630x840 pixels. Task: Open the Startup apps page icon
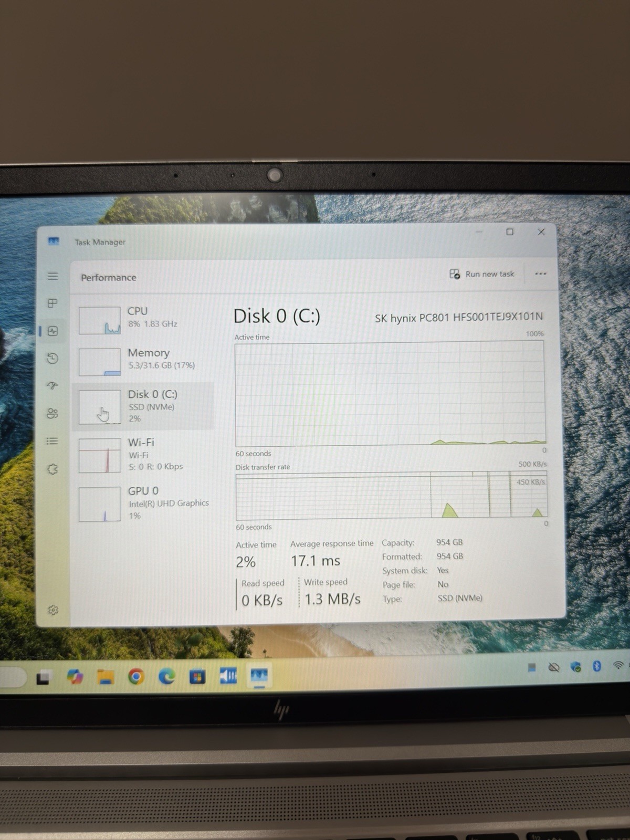click(x=52, y=386)
